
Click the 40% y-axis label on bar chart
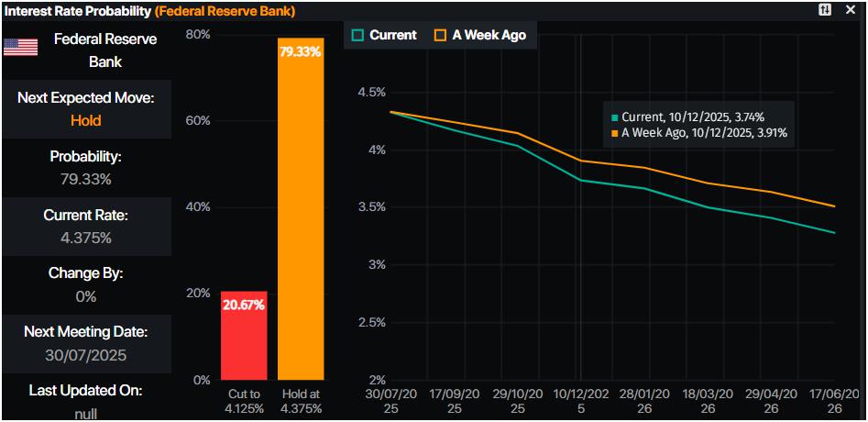coord(199,207)
